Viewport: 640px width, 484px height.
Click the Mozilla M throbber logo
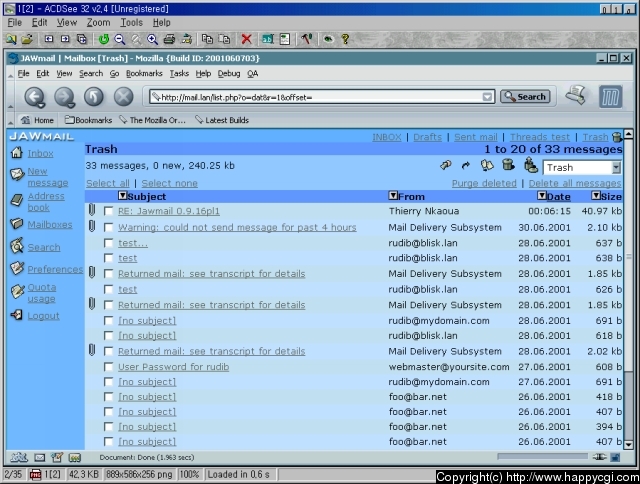coord(611,97)
